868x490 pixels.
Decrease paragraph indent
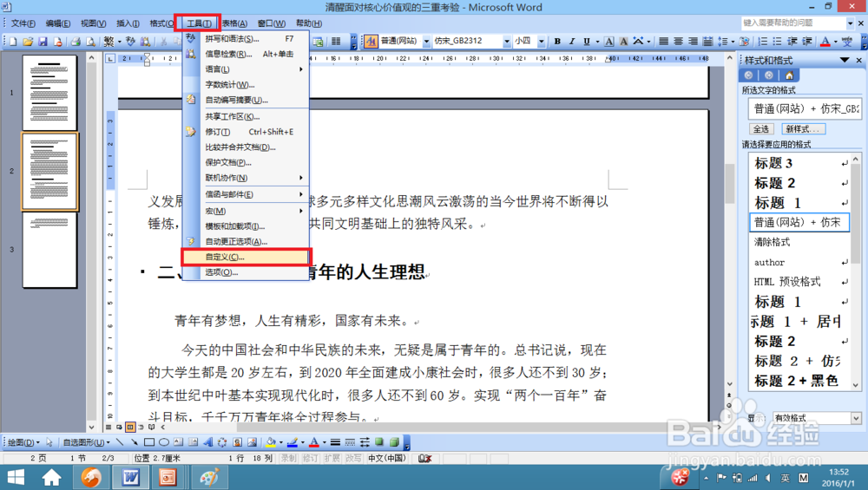(x=792, y=42)
